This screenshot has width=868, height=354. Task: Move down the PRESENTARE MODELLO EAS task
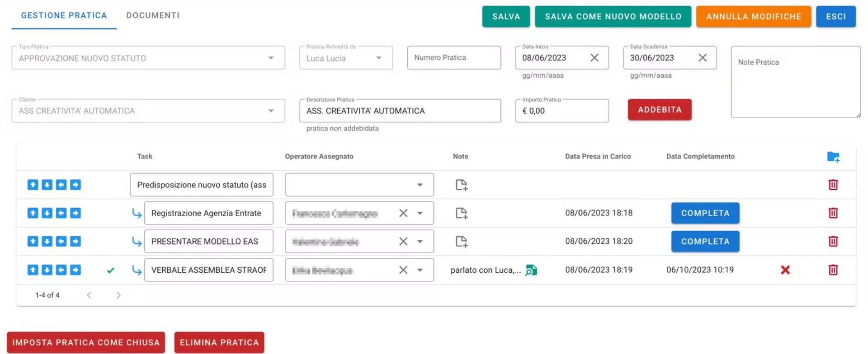pyautogui.click(x=47, y=242)
